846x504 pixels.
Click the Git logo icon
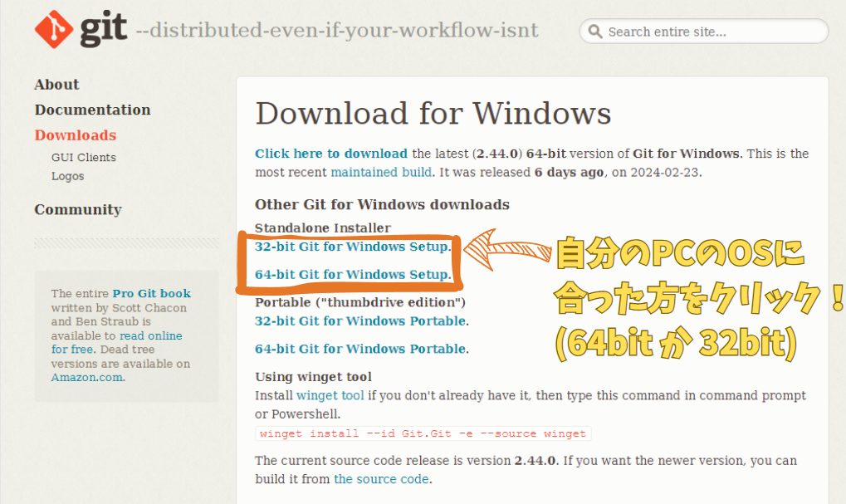pos(54,30)
